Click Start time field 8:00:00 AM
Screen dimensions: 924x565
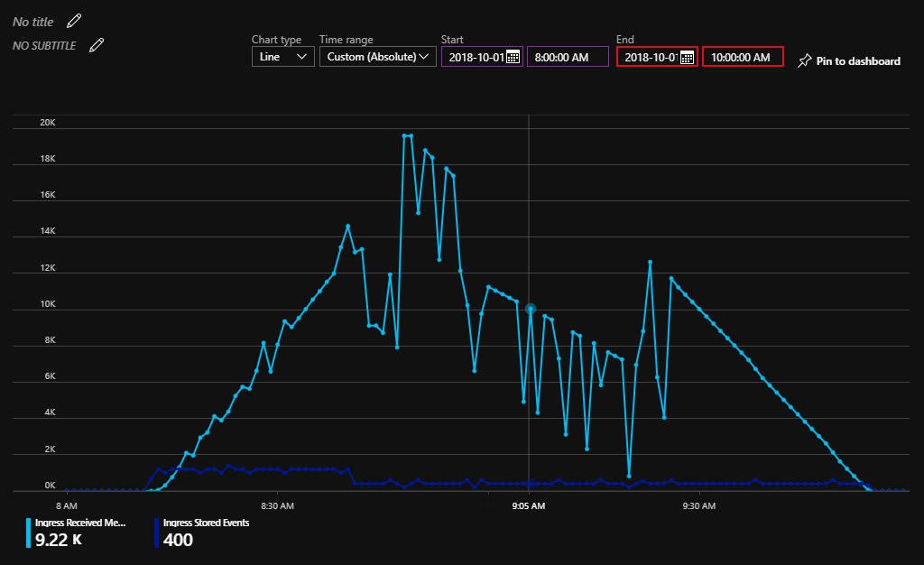coord(568,57)
